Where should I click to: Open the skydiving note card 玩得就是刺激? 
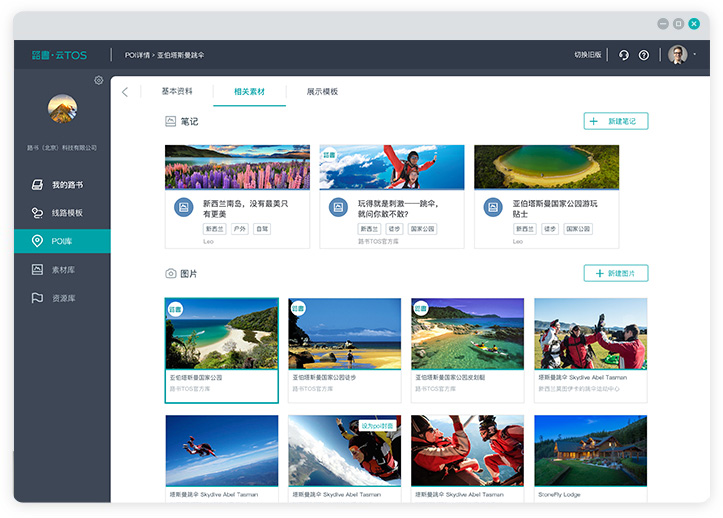pos(392,197)
